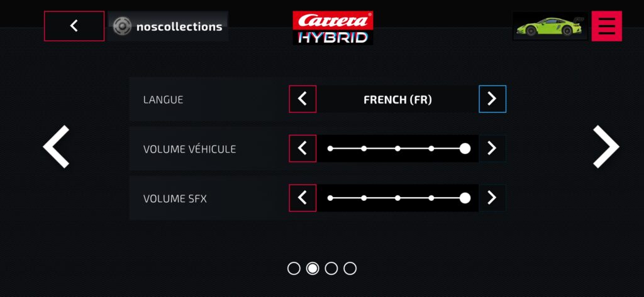Increase Volume Véhicule with right arrow

[492, 148]
